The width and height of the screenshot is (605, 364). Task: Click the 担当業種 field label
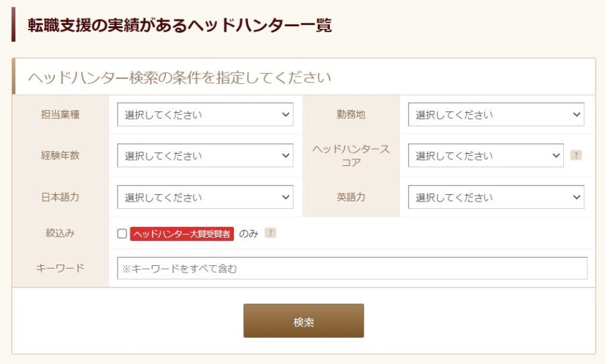point(61,115)
